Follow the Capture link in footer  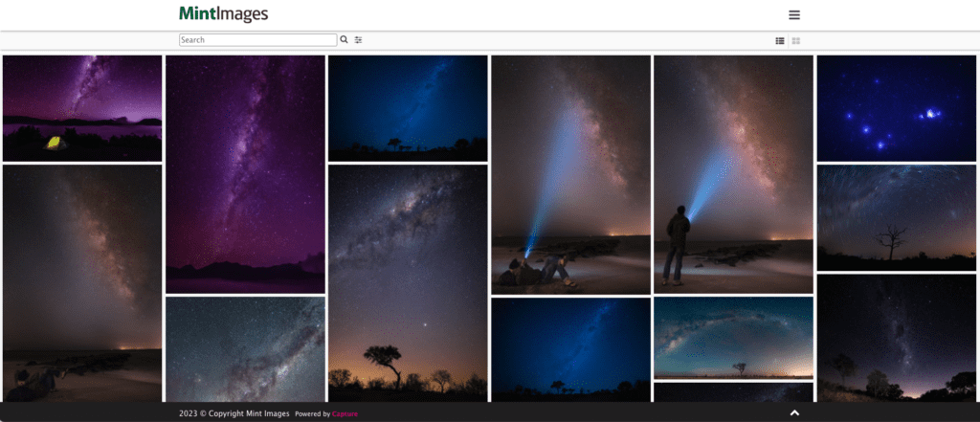coord(345,414)
